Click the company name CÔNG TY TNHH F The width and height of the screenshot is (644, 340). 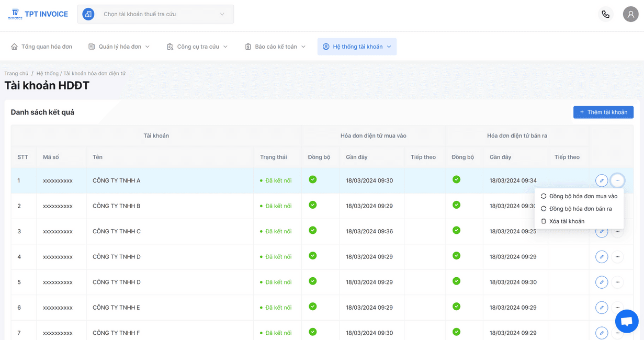point(116,333)
